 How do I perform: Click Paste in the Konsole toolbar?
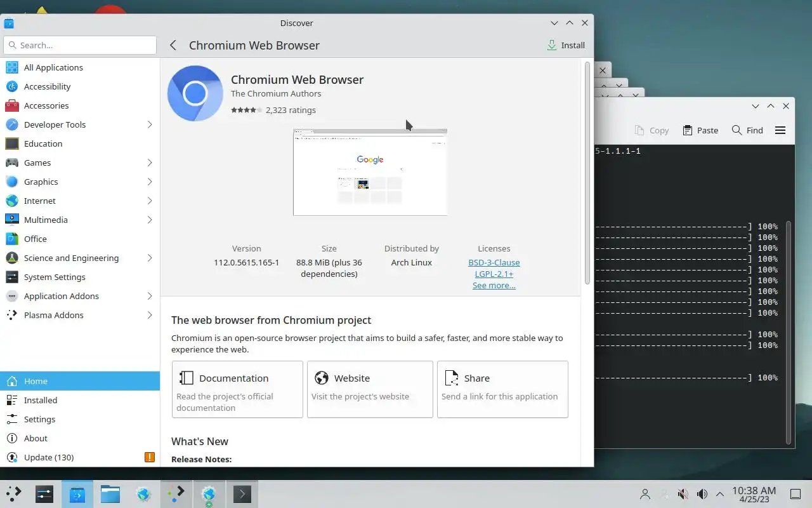pyautogui.click(x=700, y=130)
